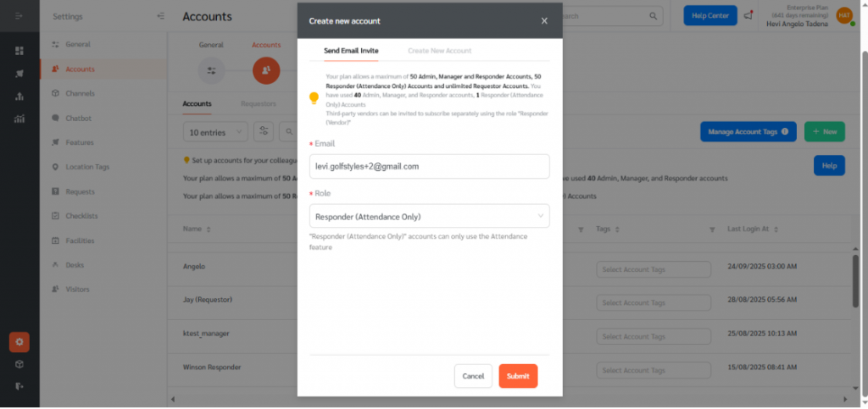The width and height of the screenshot is (868, 409).
Task: Open the Role dropdown selector
Action: point(429,216)
